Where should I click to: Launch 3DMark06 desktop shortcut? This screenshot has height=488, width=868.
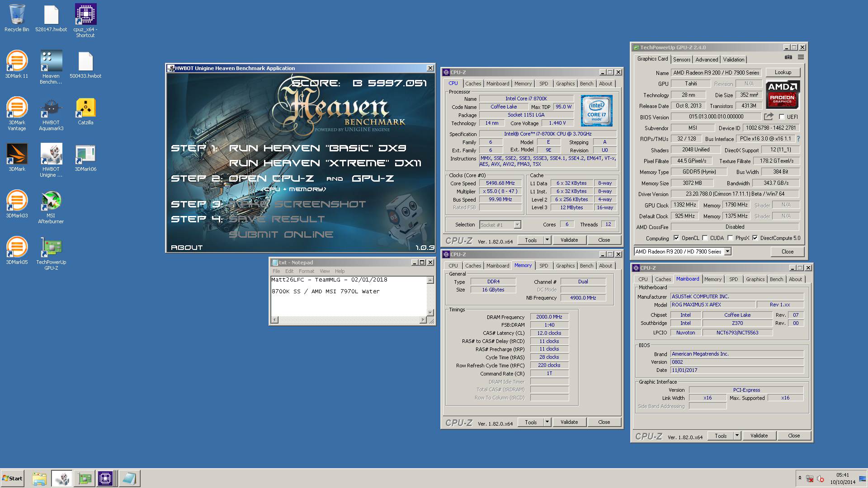click(x=85, y=158)
